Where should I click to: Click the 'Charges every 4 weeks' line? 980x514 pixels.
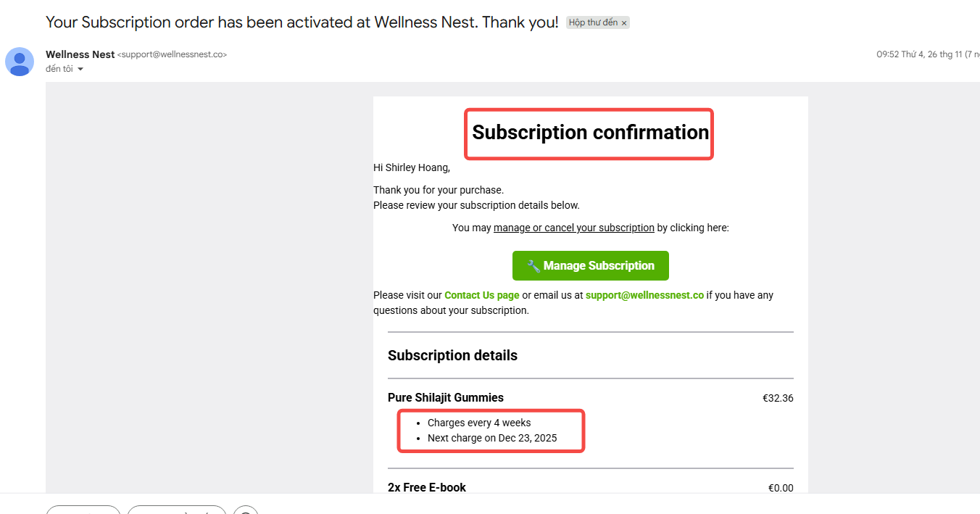pyautogui.click(x=478, y=423)
